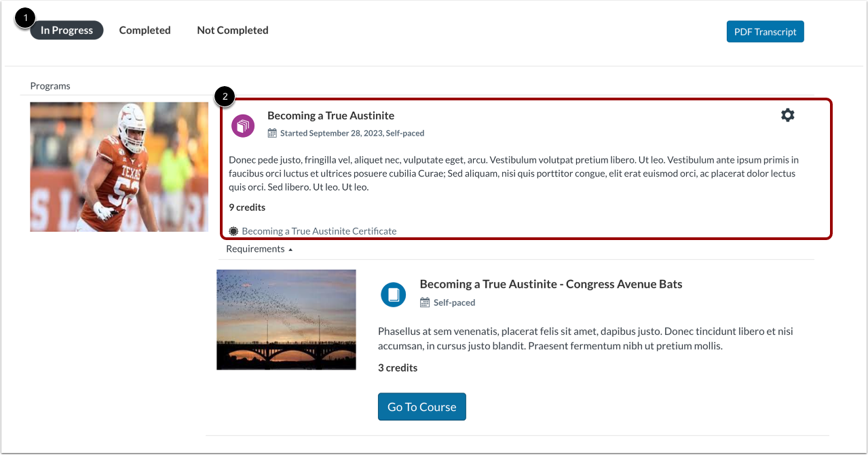868x455 pixels.
Task: Click the purple program icon
Action: [243, 125]
